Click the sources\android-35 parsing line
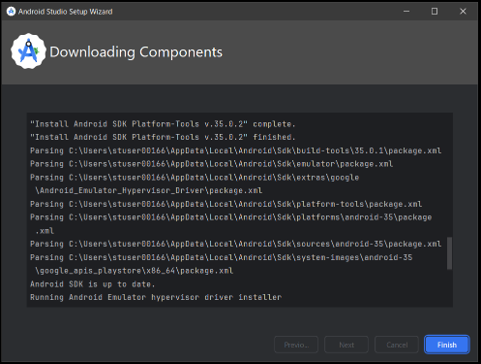 point(236,244)
